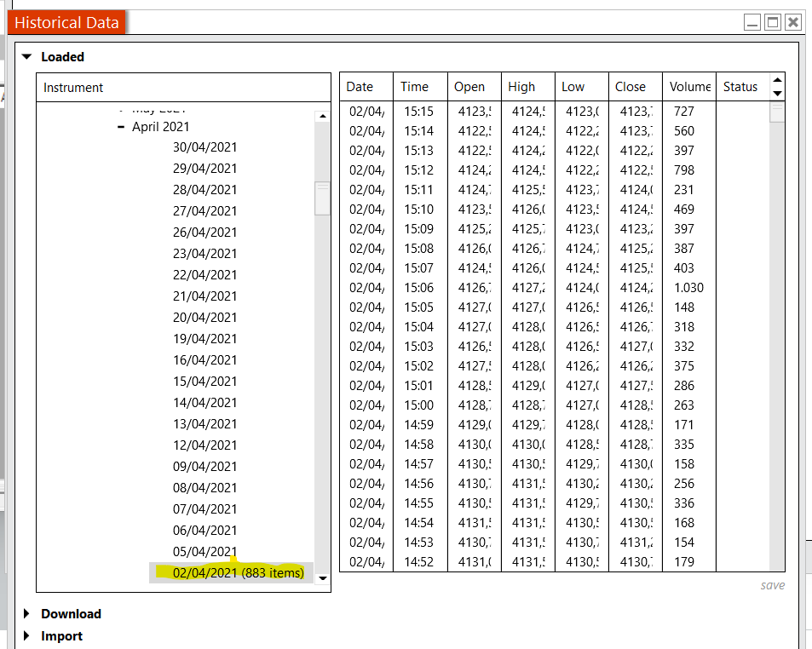Select 30/04/2021 in the instrument tree

pyautogui.click(x=204, y=147)
